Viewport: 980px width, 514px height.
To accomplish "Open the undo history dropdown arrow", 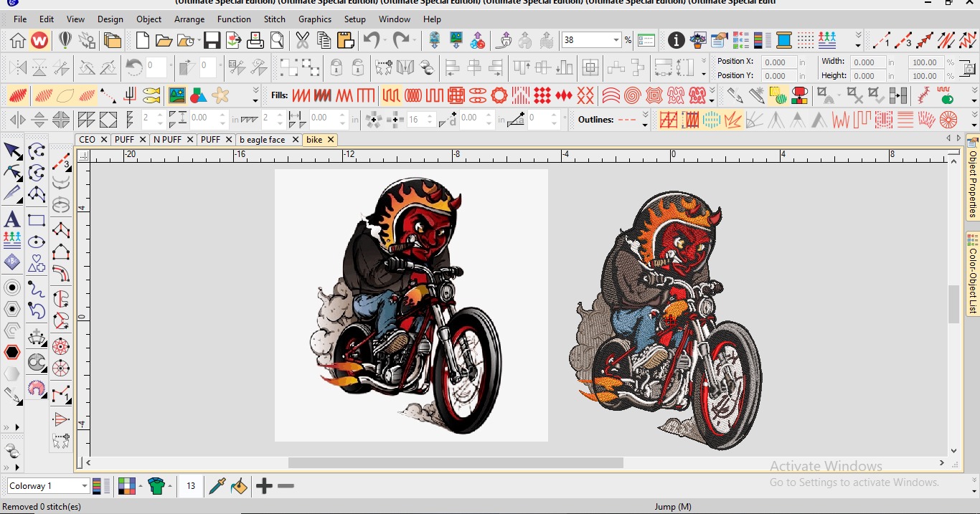I will point(385,41).
